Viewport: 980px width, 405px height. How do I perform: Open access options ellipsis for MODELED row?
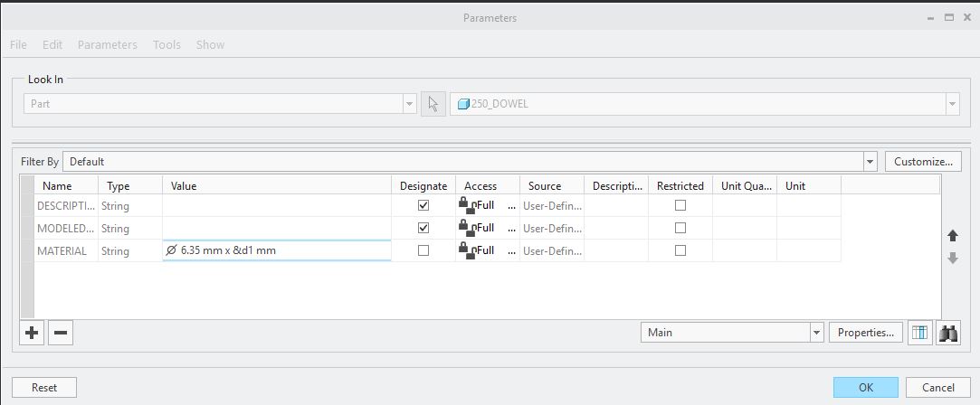512,229
